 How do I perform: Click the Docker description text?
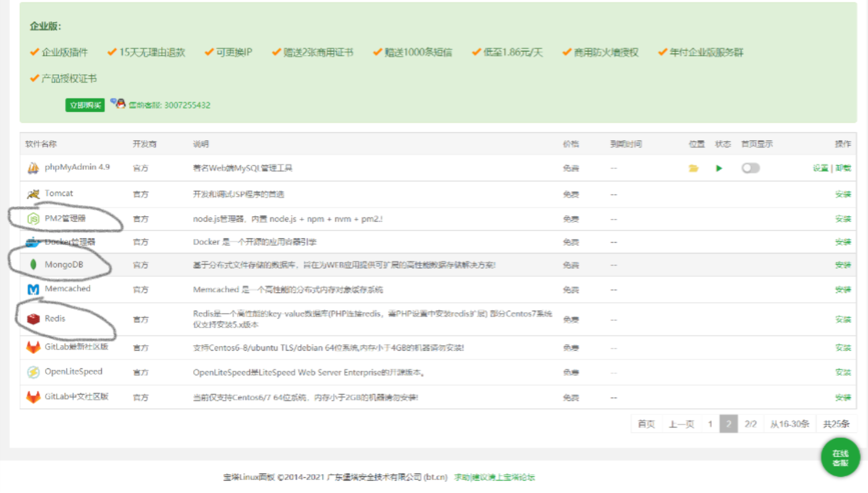[x=254, y=242]
